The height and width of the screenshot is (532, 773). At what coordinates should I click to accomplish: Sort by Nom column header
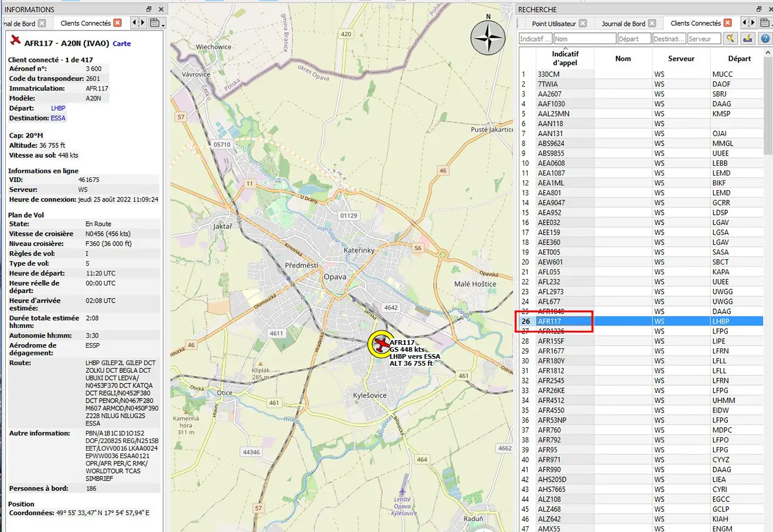tap(623, 59)
